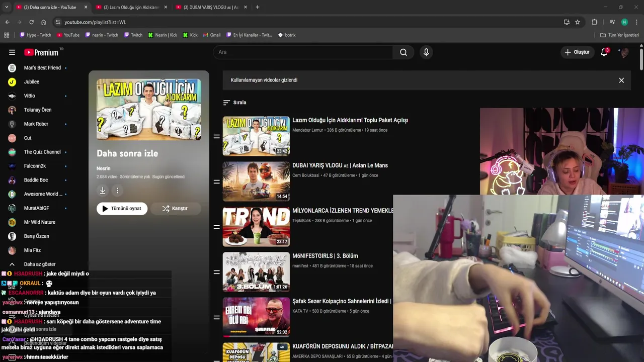Click the YouTube search Ara field

303,52
